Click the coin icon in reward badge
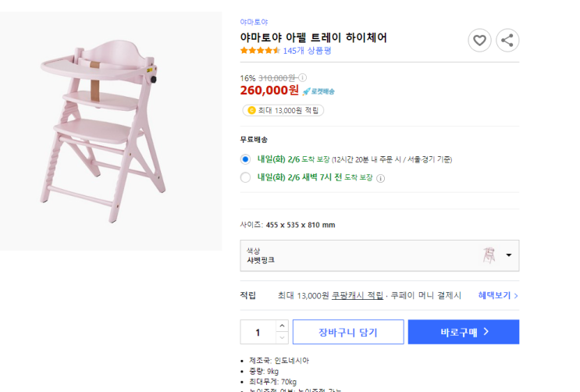The image size is (580, 392). (x=251, y=110)
